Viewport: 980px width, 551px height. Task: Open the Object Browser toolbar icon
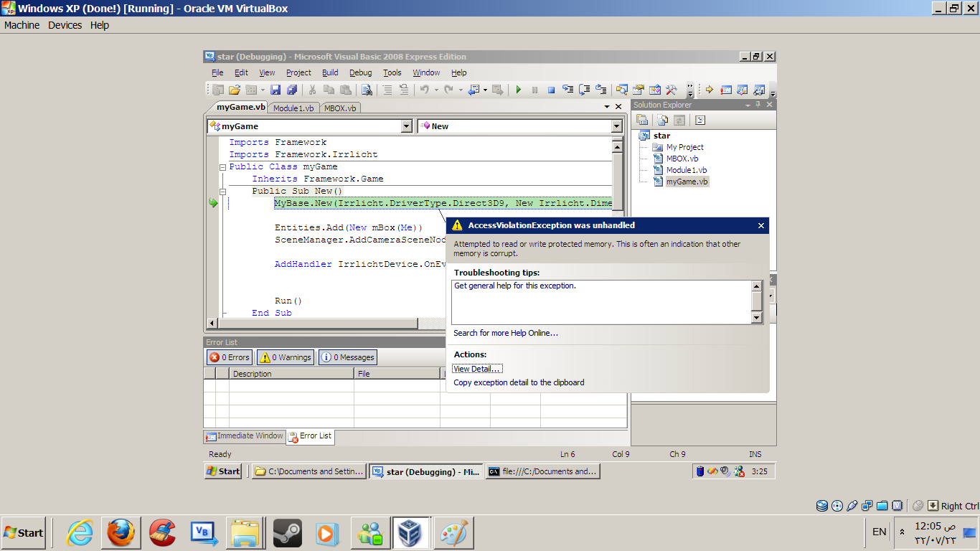tap(655, 90)
